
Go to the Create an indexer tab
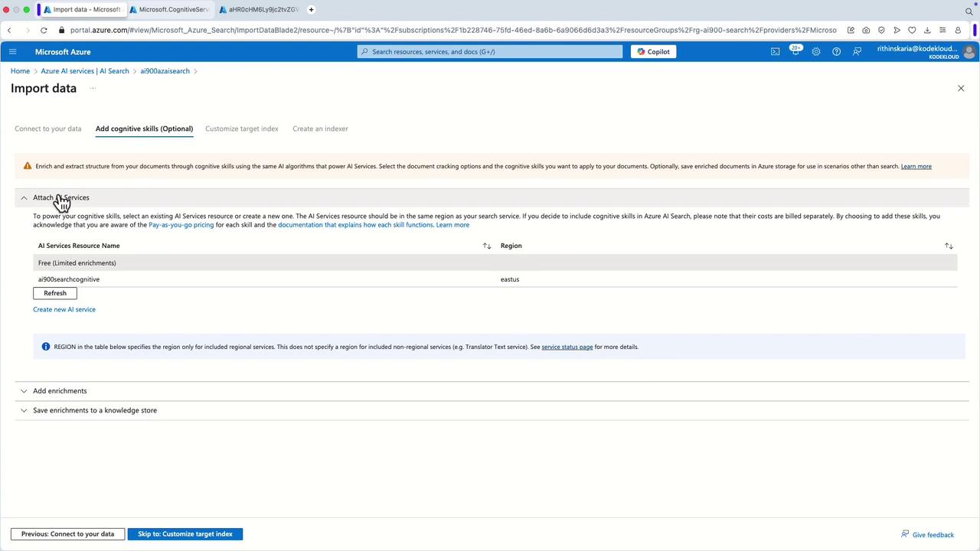pyautogui.click(x=320, y=129)
